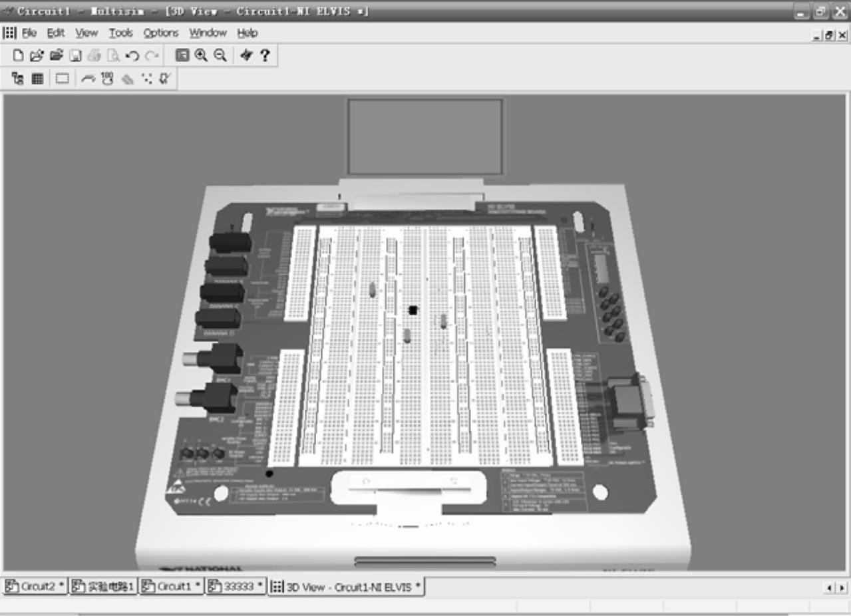Zoom in with the magnifier plus icon

[x=201, y=56]
